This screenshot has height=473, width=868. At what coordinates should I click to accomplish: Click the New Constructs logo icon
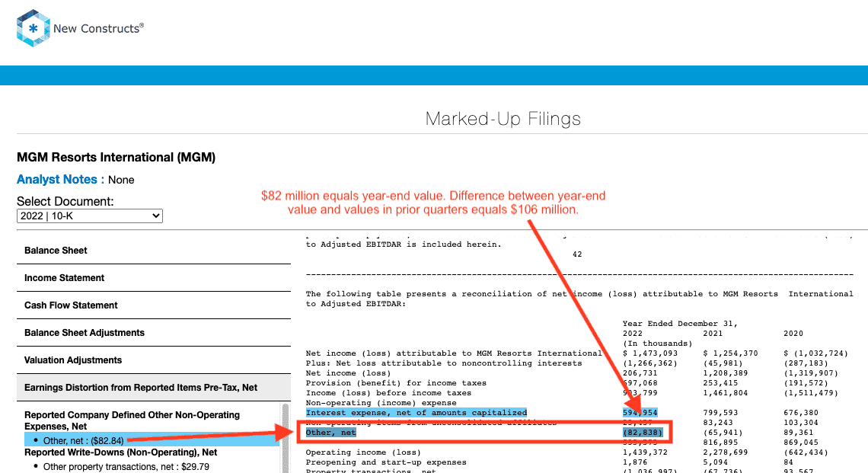[34, 28]
